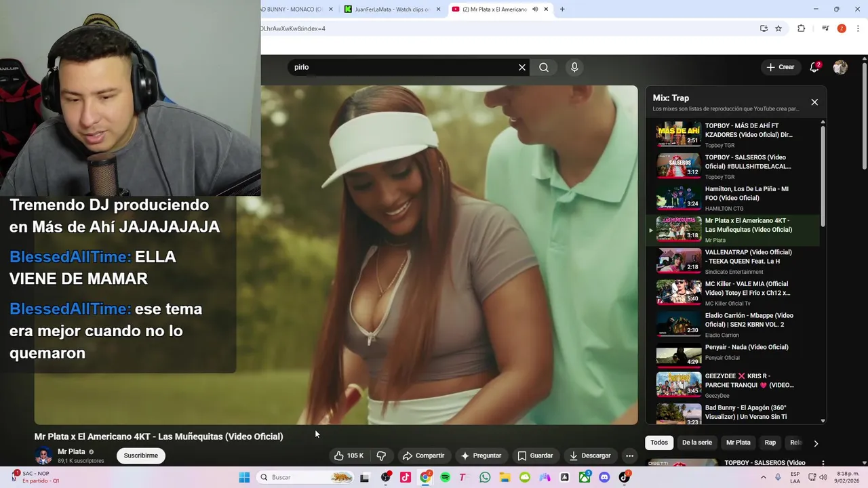Click the Preguntar button
The height and width of the screenshot is (488, 868).
pos(481,455)
